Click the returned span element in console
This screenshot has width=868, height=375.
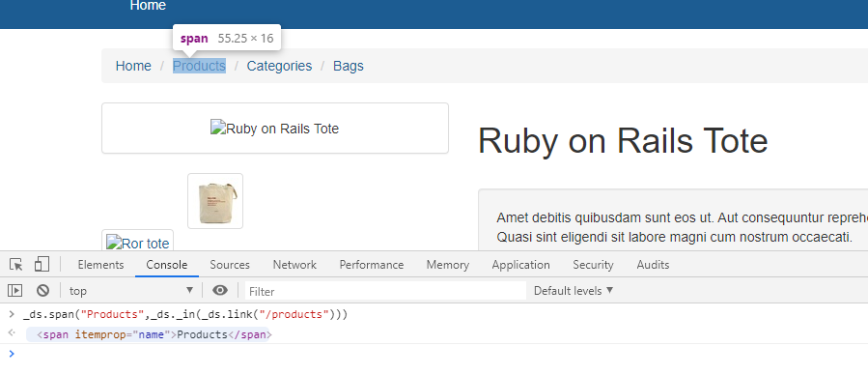[149, 334]
